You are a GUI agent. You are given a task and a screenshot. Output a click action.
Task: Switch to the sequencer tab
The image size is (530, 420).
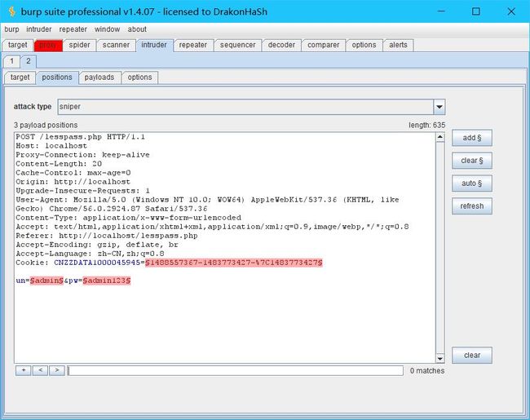click(237, 45)
